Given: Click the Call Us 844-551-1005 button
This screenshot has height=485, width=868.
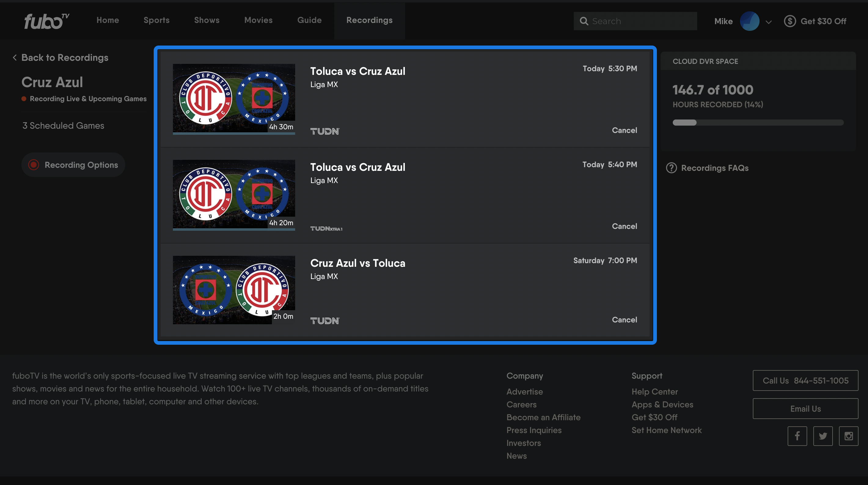Looking at the screenshot, I should click(x=805, y=380).
